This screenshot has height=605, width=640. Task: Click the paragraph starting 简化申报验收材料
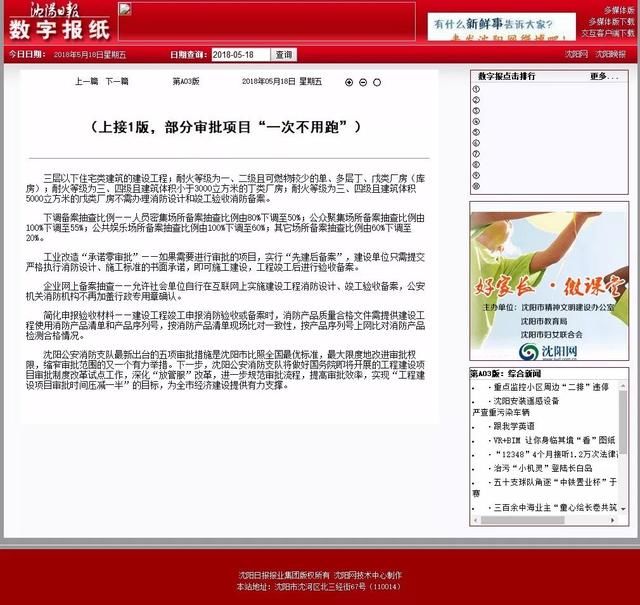point(225,325)
